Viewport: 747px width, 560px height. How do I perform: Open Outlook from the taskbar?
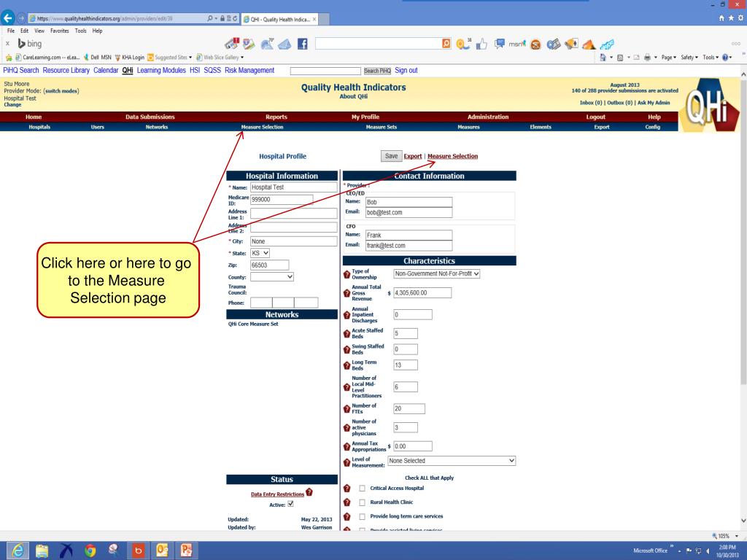pyautogui.click(x=162, y=551)
